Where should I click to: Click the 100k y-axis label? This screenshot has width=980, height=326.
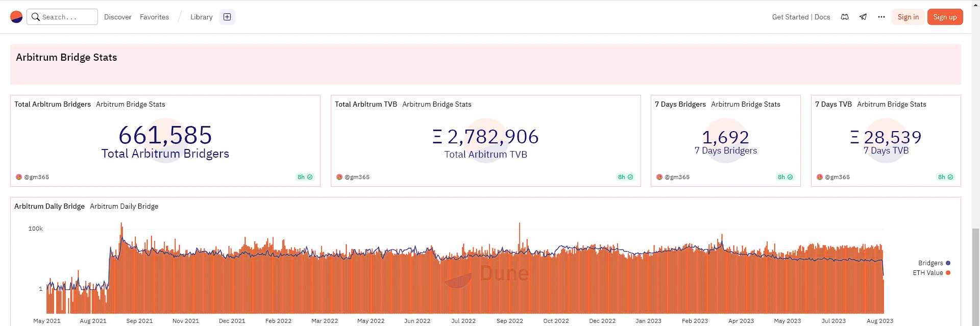pyautogui.click(x=36, y=229)
